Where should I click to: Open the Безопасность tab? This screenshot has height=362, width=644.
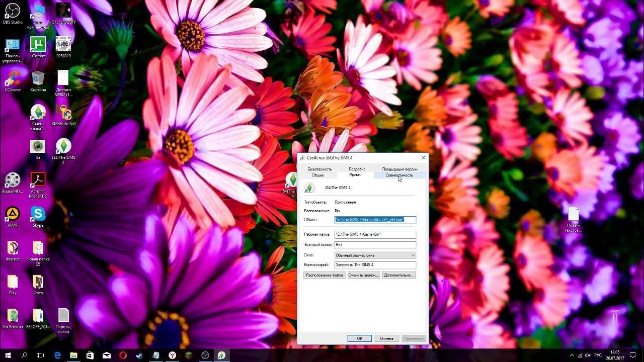(x=320, y=169)
